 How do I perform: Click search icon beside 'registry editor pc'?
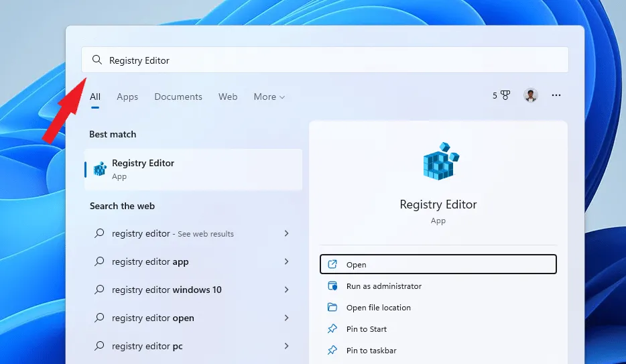(x=99, y=346)
